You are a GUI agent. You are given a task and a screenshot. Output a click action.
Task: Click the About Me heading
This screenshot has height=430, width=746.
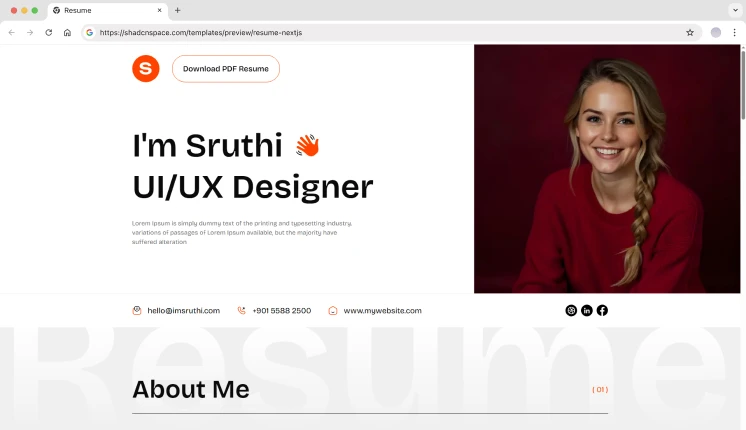coord(191,390)
